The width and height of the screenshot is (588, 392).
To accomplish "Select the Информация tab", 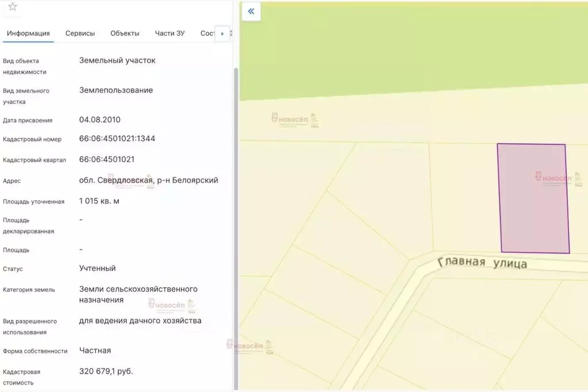I will [28, 33].
